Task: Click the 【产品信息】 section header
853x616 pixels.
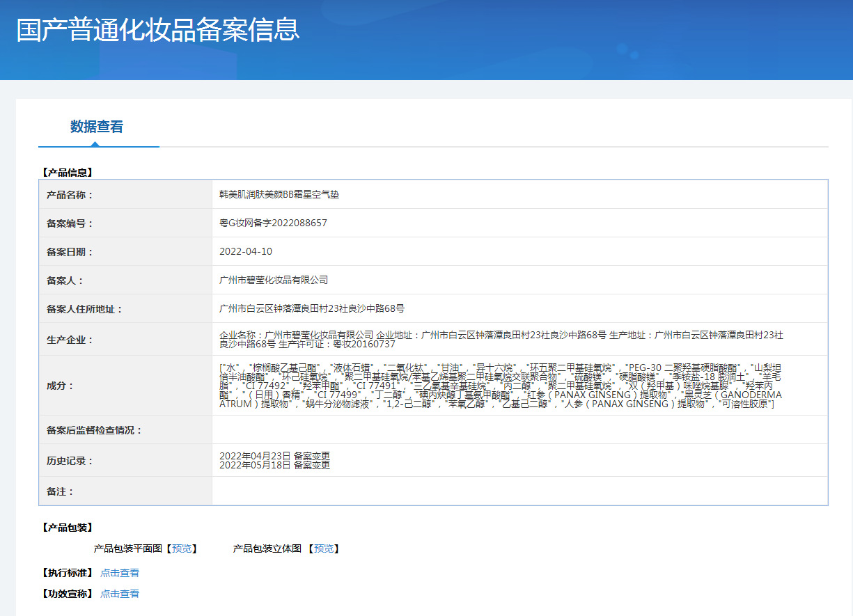Action: (x=68, y=171)
